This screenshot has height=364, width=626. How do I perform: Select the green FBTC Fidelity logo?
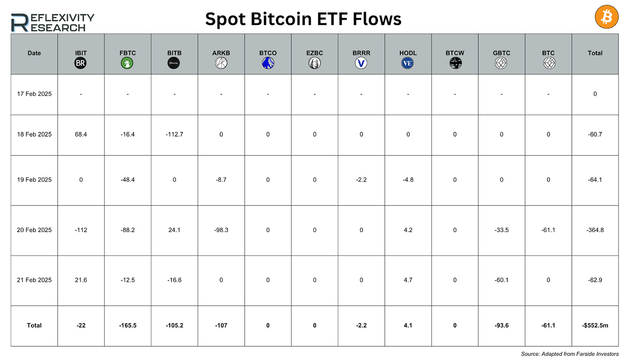(x=127, y=63)
